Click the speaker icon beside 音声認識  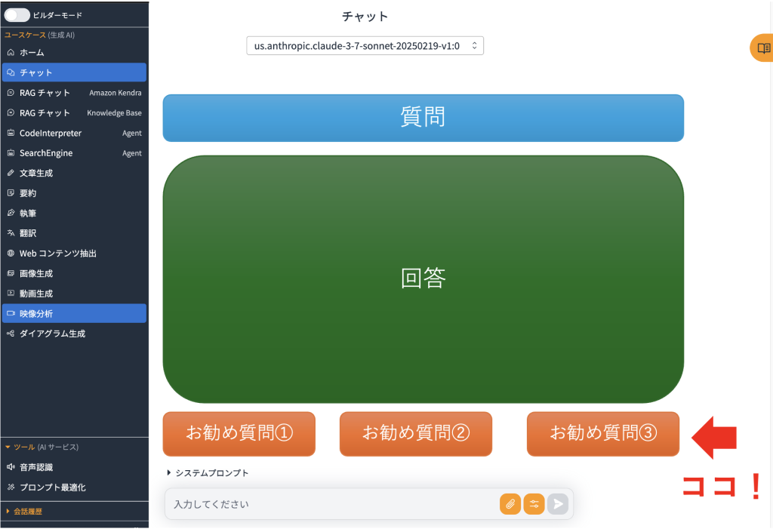click(x=11, y=467)
